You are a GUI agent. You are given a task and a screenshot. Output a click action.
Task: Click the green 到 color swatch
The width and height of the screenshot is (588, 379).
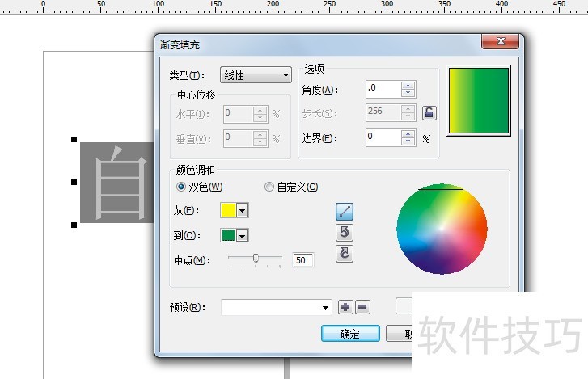click(228, 236)
